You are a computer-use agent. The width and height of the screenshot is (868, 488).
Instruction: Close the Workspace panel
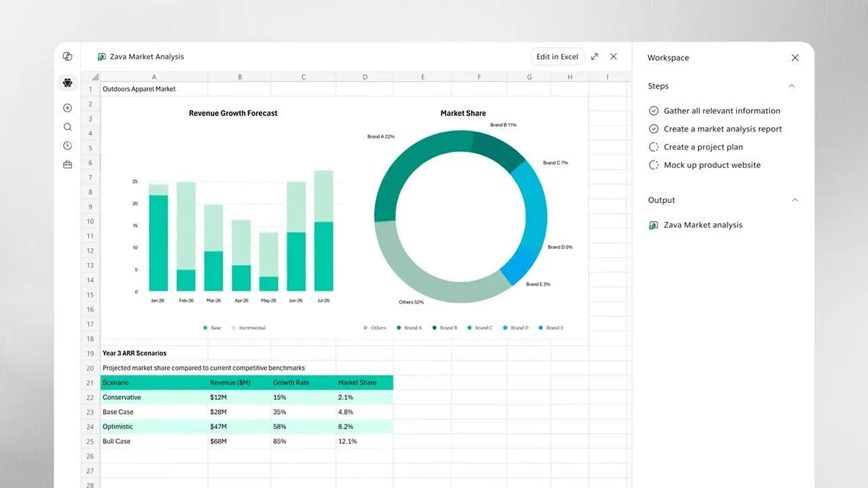point(795,58)
